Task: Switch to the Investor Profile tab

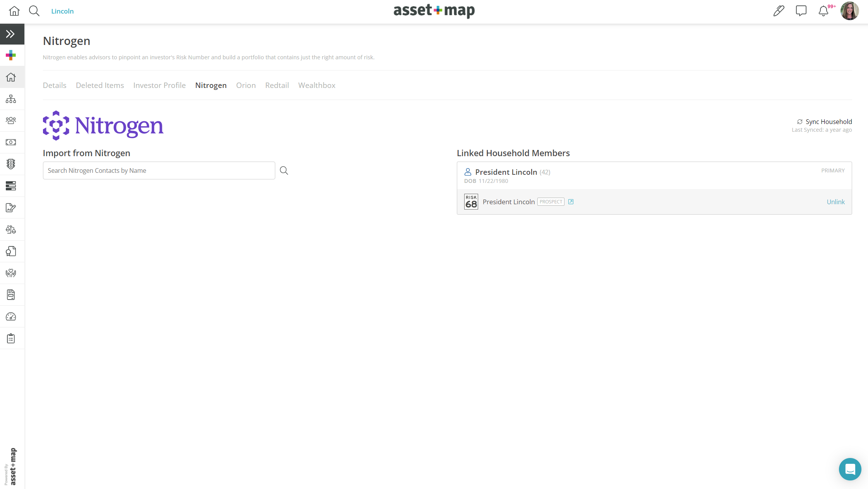Action: point(159,85)
